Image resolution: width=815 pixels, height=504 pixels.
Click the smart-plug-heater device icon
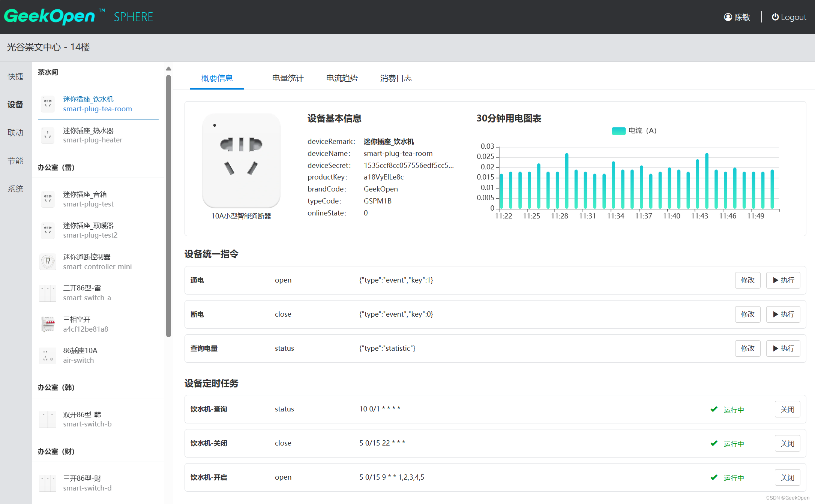48,135
